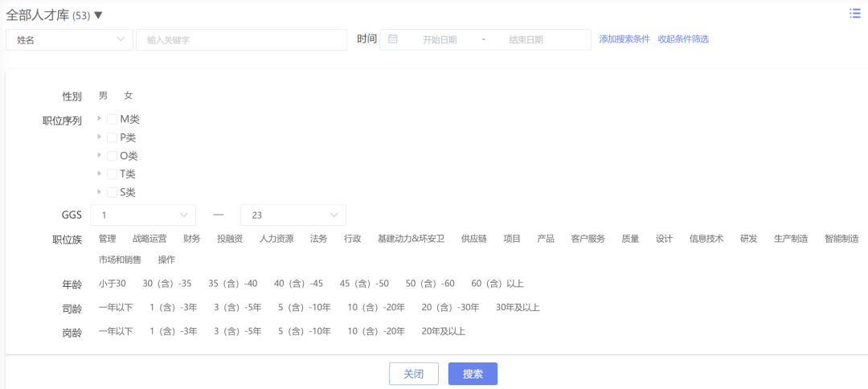868x389 pixels.
Task: Select job family 智能制造
Action: (841, 239)
